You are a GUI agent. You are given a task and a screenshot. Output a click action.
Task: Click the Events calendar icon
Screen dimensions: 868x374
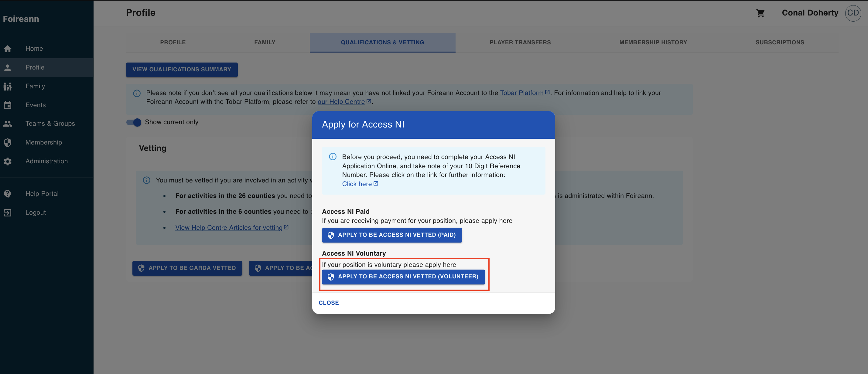(8, 105)
